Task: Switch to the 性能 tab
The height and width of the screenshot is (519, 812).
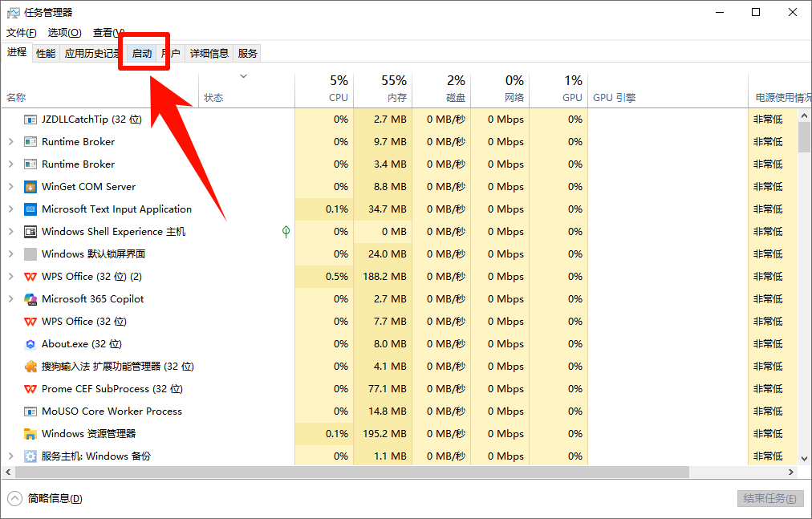Action: (x=46, y=54)
